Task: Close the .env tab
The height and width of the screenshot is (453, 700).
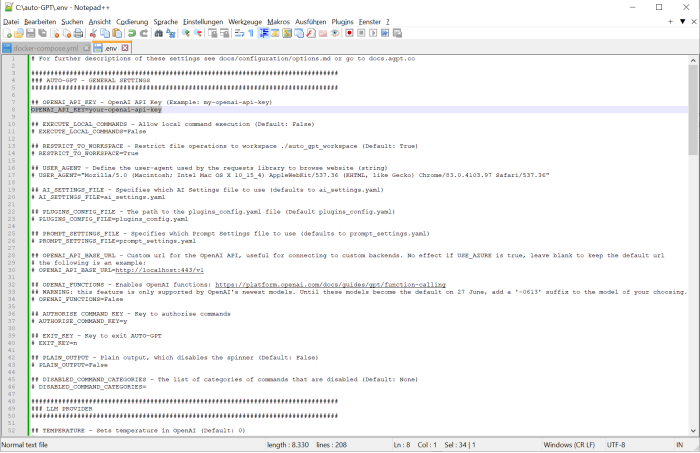Action: tap(125, 48)
